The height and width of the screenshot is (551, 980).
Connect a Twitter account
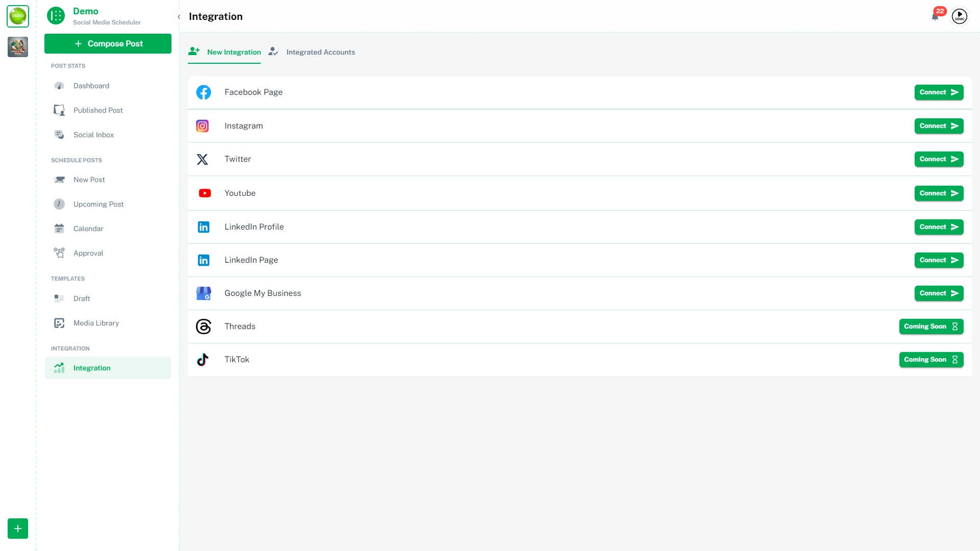point(939,159)
